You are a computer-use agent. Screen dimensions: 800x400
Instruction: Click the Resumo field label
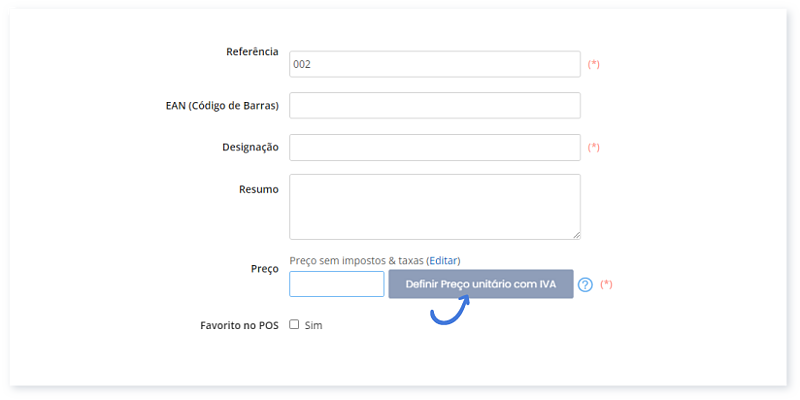259,189
